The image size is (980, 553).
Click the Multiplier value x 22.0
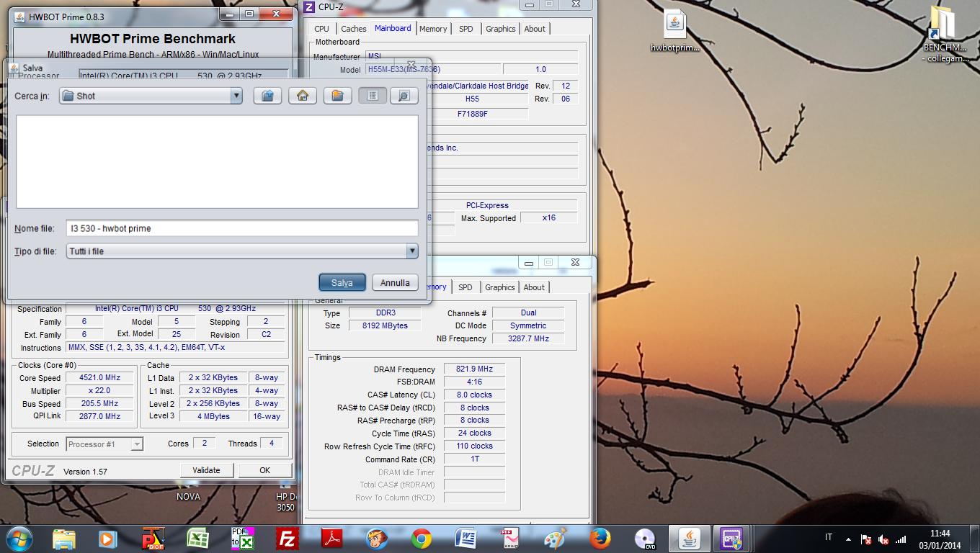pyautogui.click(x=99, y=391)
